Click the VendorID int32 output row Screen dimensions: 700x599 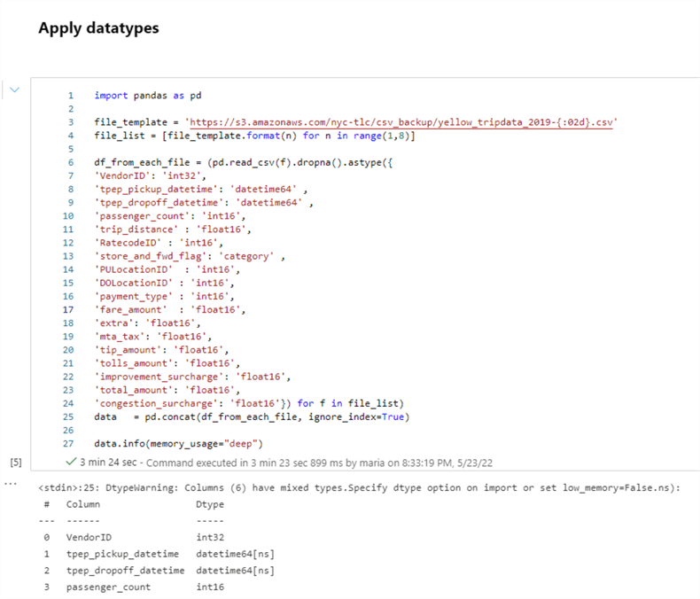[x=134, y=537]
